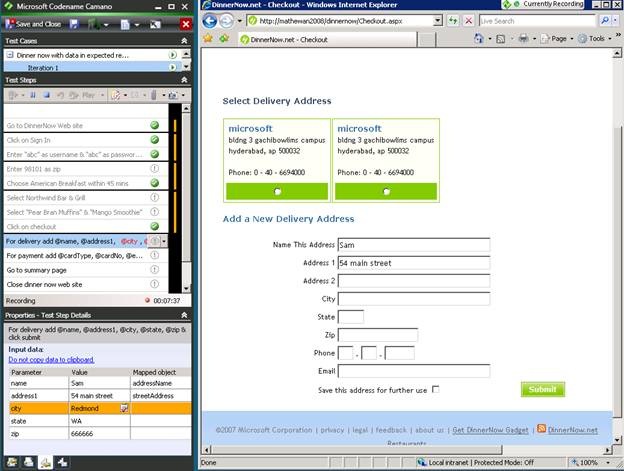Click the 'Get DinnerNow Gadget' footer link
This screenshot has height=471, width=624.
click(x=490, y=430)
